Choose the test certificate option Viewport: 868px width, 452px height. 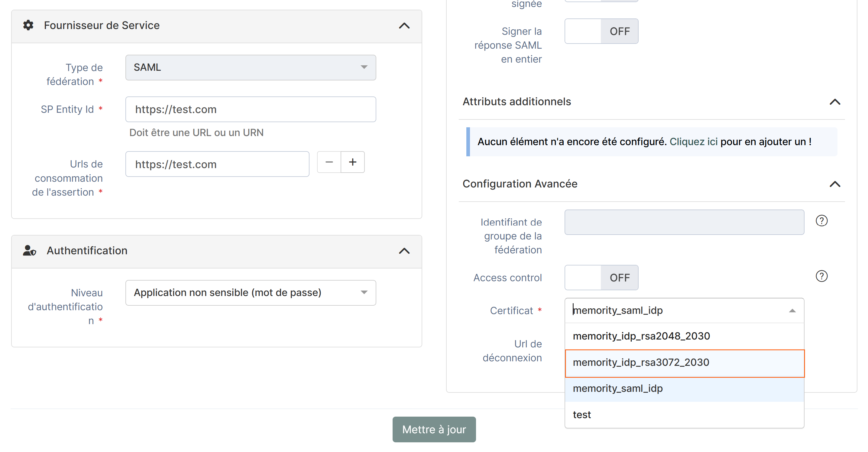click(x=582, y=415)
